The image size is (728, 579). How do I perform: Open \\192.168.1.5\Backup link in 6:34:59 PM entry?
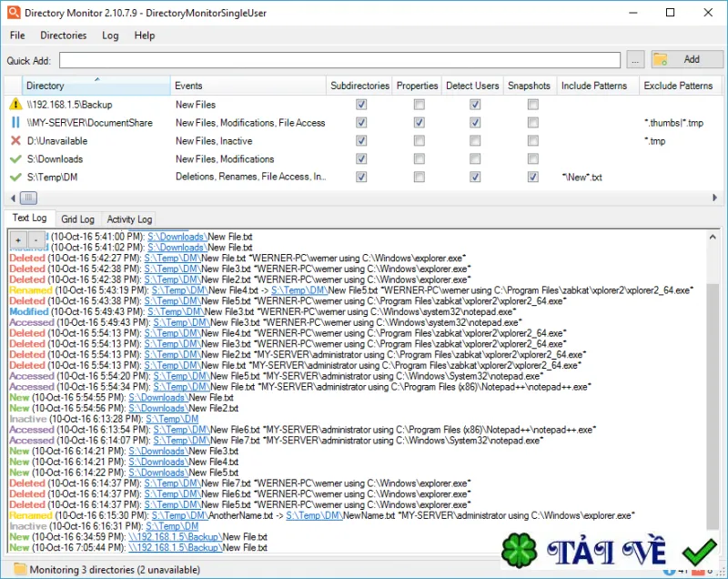pyautogui.click(x=175, y=537)
